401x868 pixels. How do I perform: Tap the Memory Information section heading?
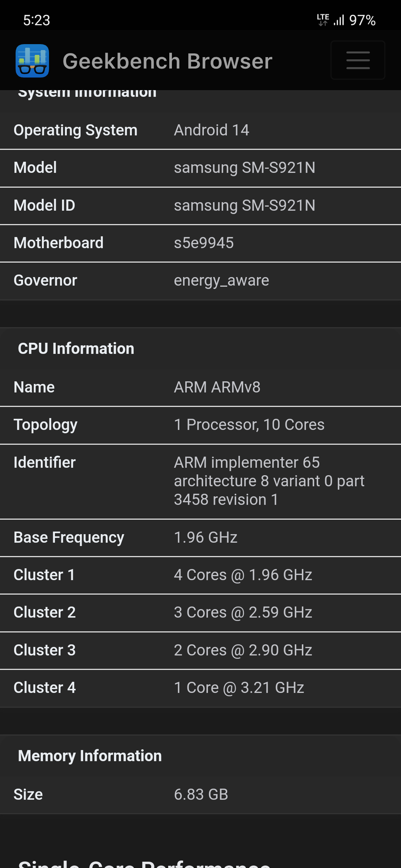(90, 756)
